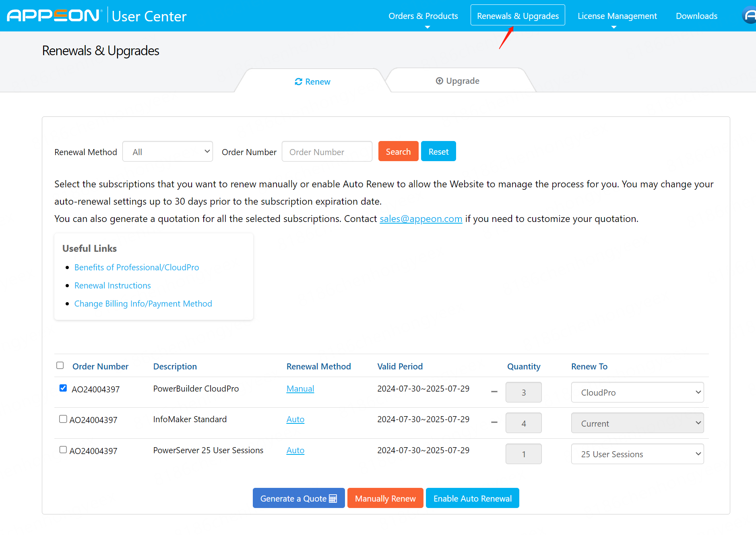Screen dimensions: 756x535
Task: Click order AO24004397 in PowerBuilder CloudPro row
Action: coord(95,389)
